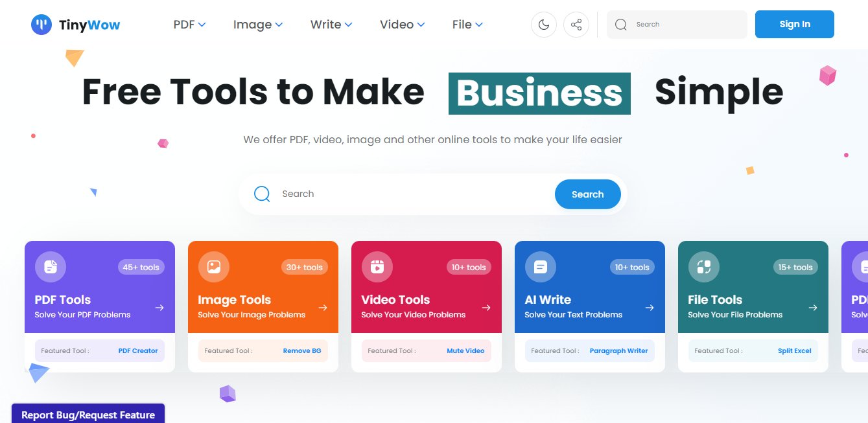The image size is (868, 423).
Task: Click the arrow on PDF Tools card
Action: pyautogui.click(x=159, y=308)
